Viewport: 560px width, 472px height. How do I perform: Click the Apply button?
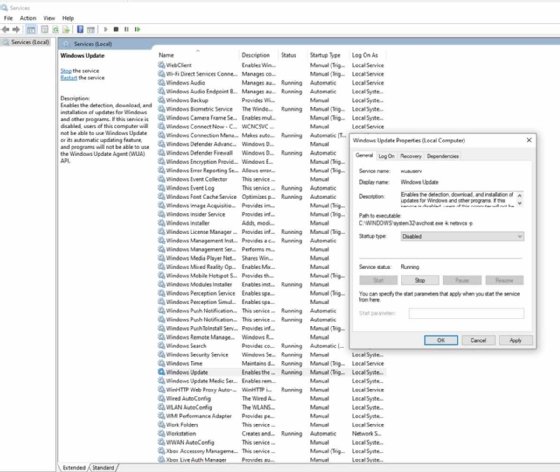(x=515, y=340)
